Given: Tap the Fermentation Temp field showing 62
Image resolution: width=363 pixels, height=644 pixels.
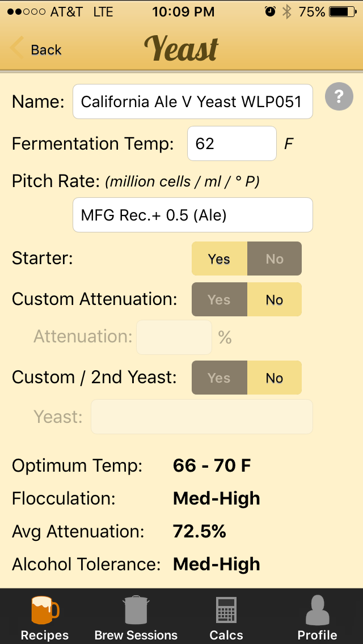Looking at the screenshot, I should tap(232, 143).
